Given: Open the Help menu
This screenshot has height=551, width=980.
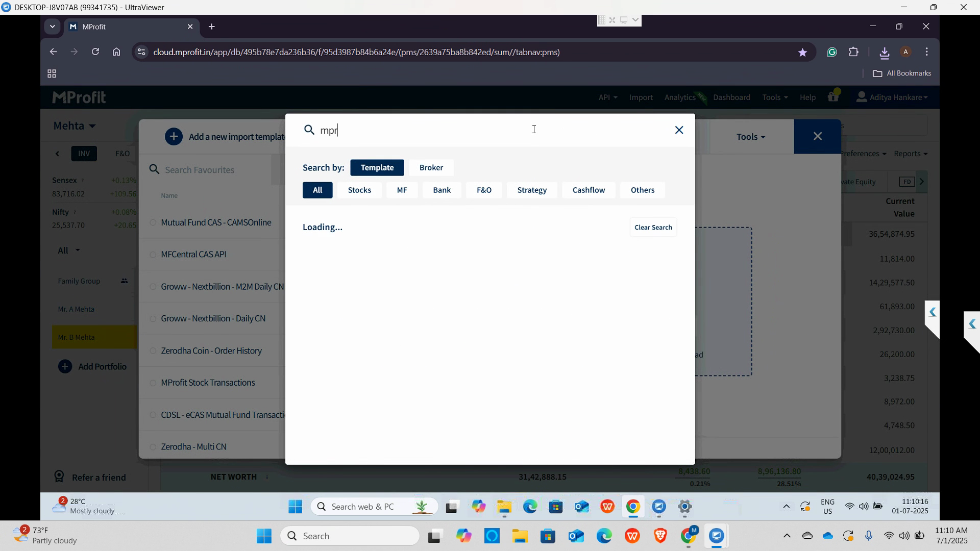Looking at the screenshot, I should pyautogui.click(x=807, y=97).
